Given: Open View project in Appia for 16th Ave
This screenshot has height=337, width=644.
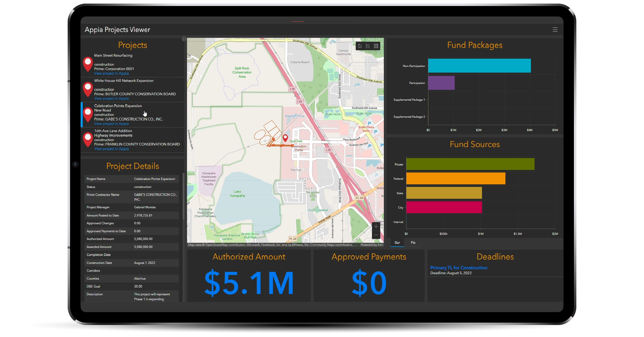Looking at the screenshot, I should coord(111,149).
